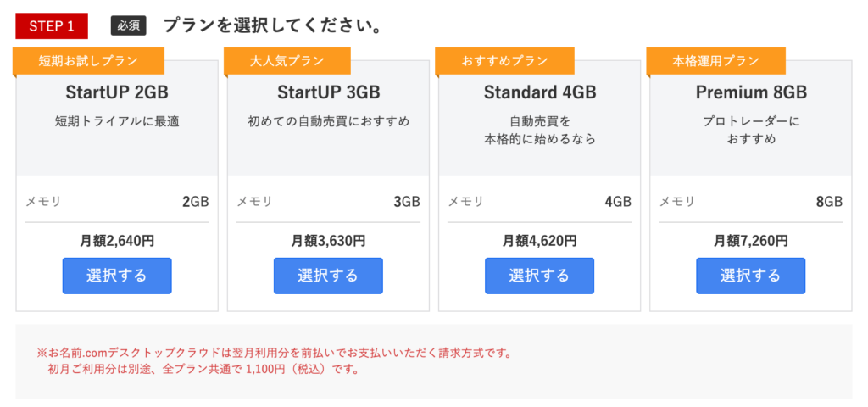Click 選択する button under Standard 4GB
Screen dimensions: 868x407
point(539,276)
